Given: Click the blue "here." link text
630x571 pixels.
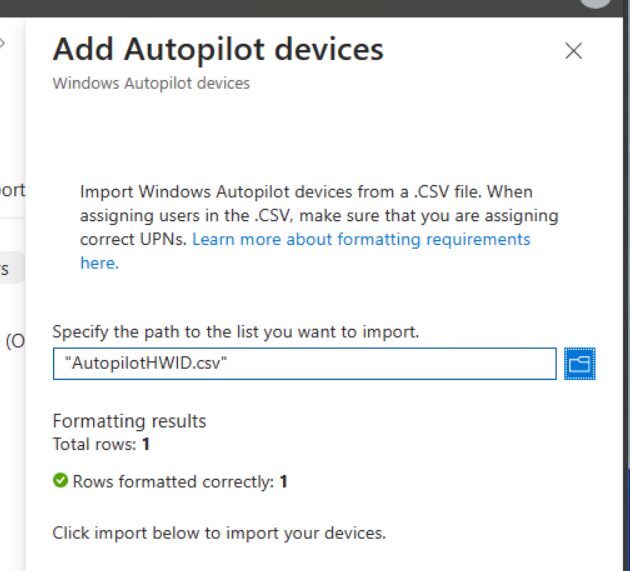Looking at the screenshot, I should point(99,264).
